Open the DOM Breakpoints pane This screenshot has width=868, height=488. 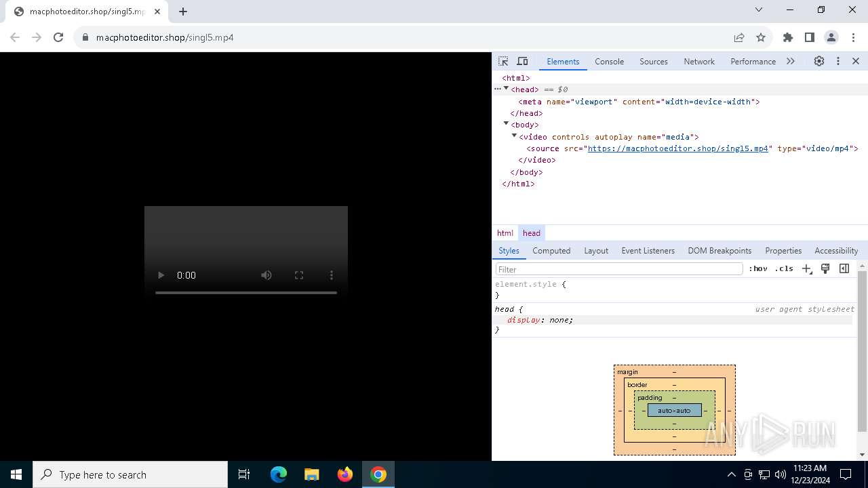(x=719, y=251)
